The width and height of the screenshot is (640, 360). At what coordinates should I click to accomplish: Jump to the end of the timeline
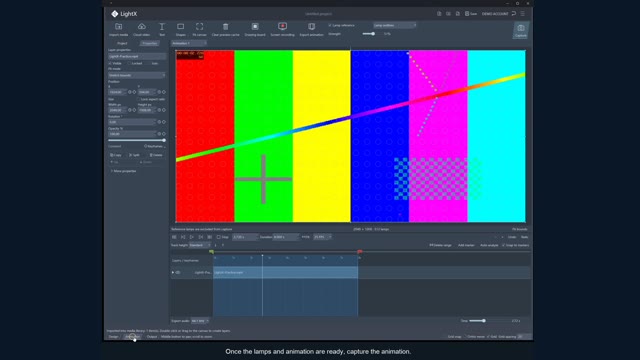click(x=210, y=237)
